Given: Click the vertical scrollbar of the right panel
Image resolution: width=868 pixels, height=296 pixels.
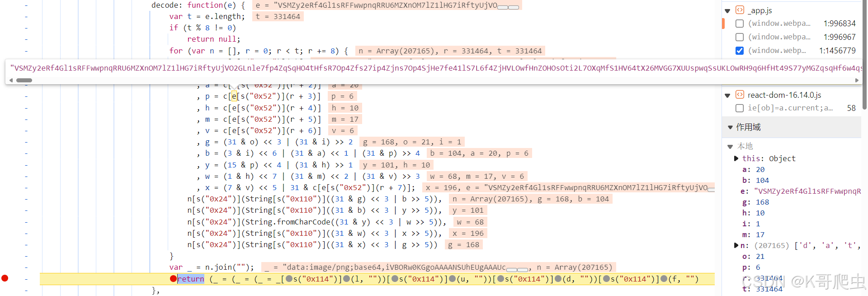Looking at the screenshot, I should pyautogui.click(x=864, y=54).
